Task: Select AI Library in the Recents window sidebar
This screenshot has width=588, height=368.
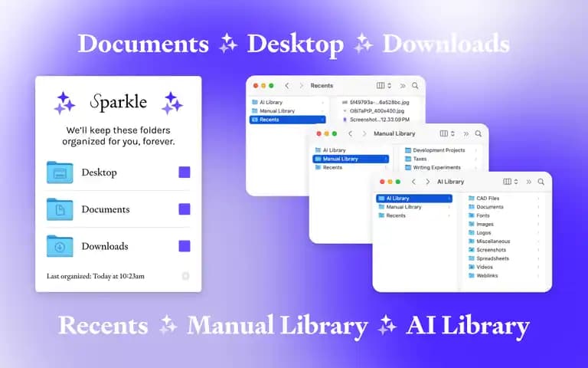Action: coord(288,102)
